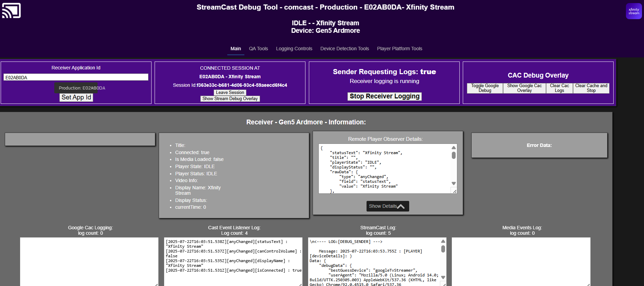Focus the Receiver Application Id field

point(76,77)
